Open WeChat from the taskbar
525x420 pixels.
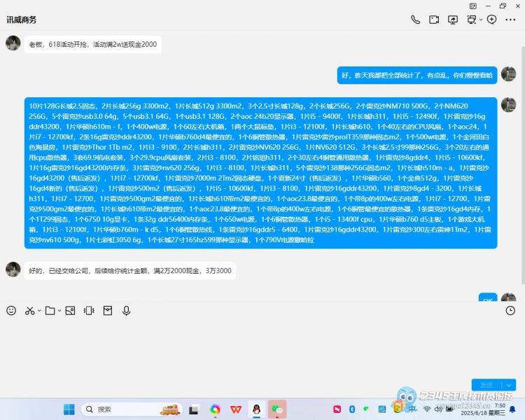pos(277,409)
